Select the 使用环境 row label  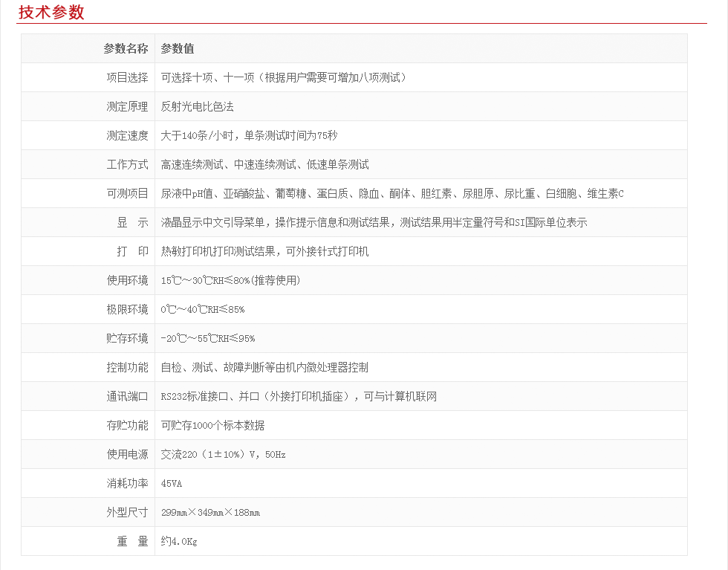[127, 281]
